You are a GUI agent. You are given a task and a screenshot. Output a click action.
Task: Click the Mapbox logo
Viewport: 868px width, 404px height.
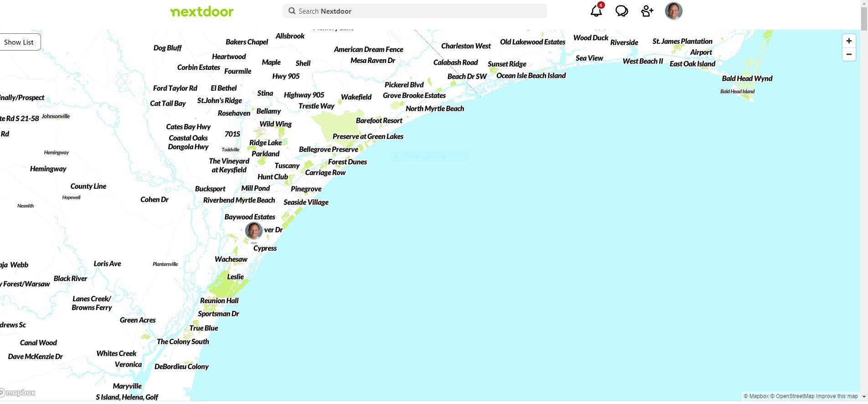point(18,393)
